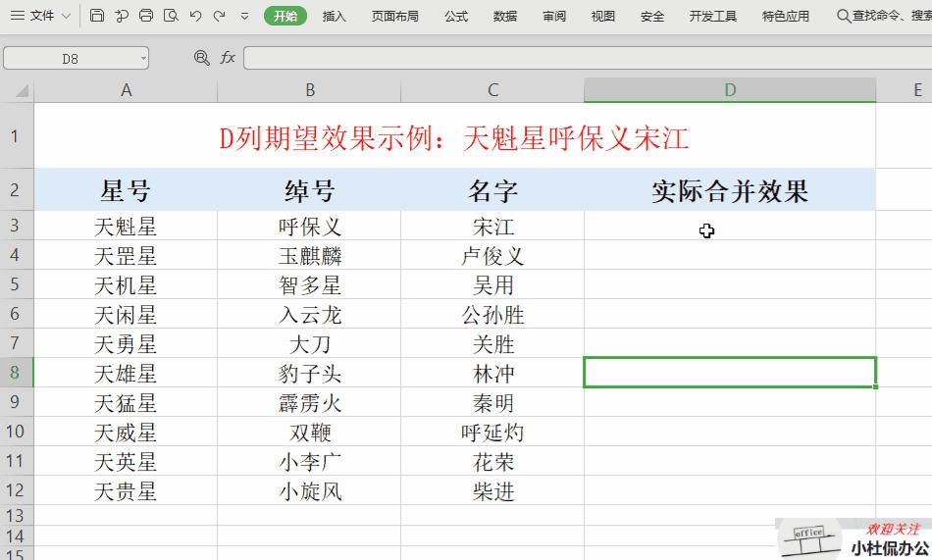The image size is (932, 560).
Task: Select cell containing '小李广'
Action: (x=309, y=461)
